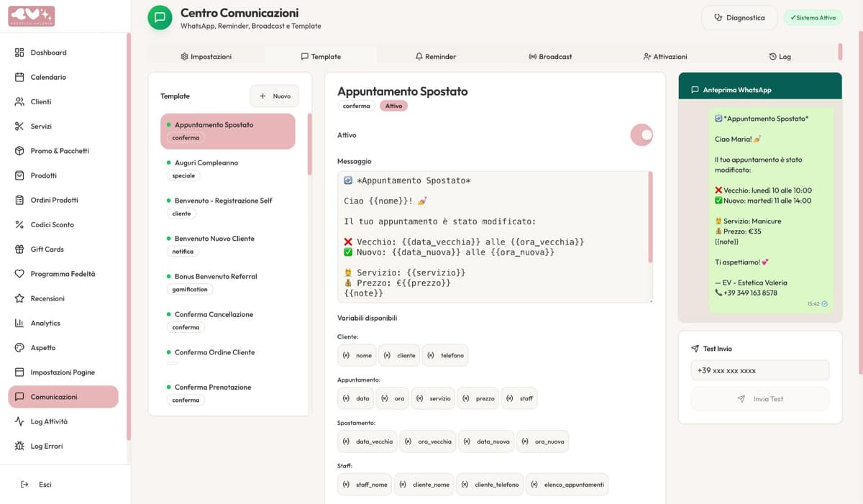863x504 pixels.
Task: Select the Bonus Benvenuto Referral template
Action: coord(228,283)
